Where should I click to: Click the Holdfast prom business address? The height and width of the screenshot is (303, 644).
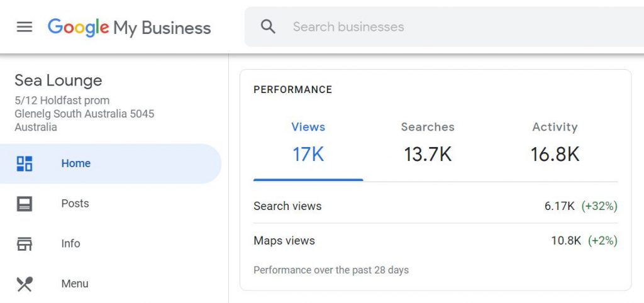pyautogui.click(x=62, y=101)
